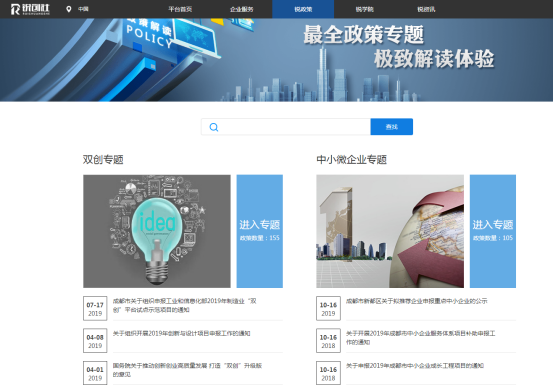553x391 pixels.
Task: Select the highlighted 锐政策 nav tab
Action: click(303, 9)
